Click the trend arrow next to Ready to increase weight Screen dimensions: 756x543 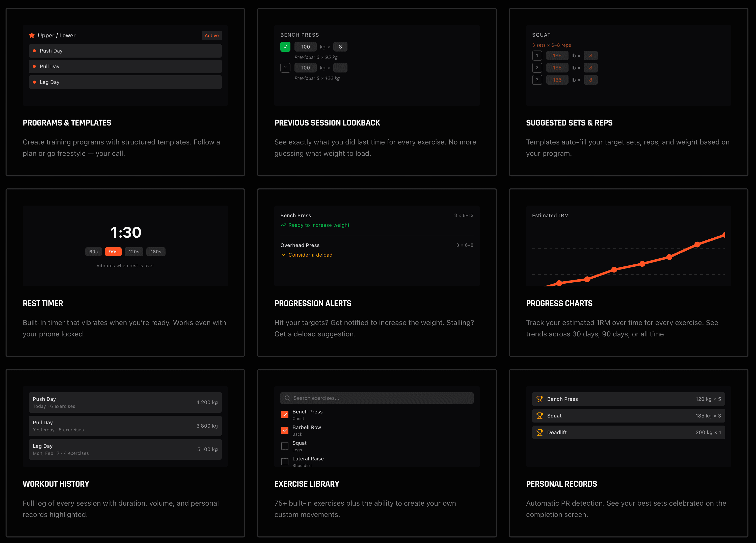tap(283, 225)
